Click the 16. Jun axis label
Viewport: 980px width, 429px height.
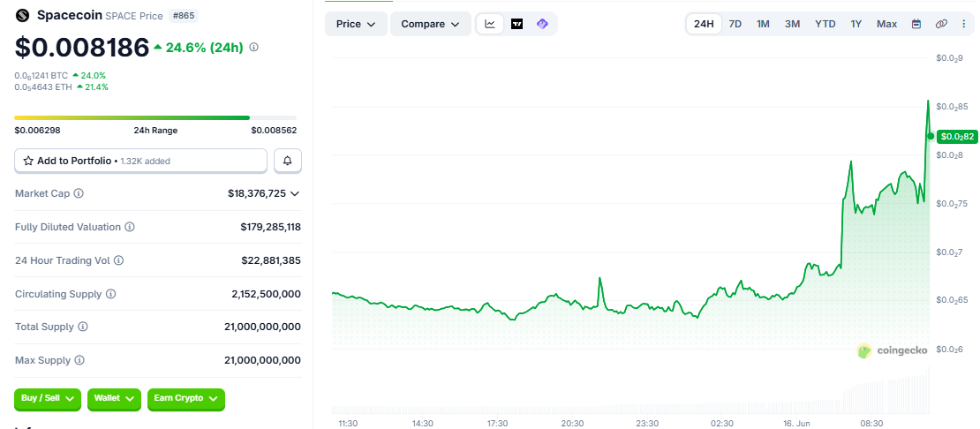tap(797, 424)
